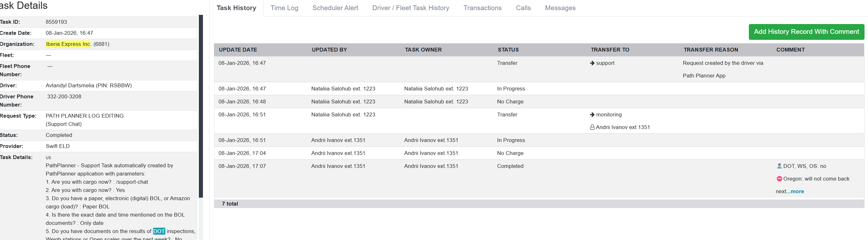Click the red no-entry icon beside Oregon

(x=779, y=179)
